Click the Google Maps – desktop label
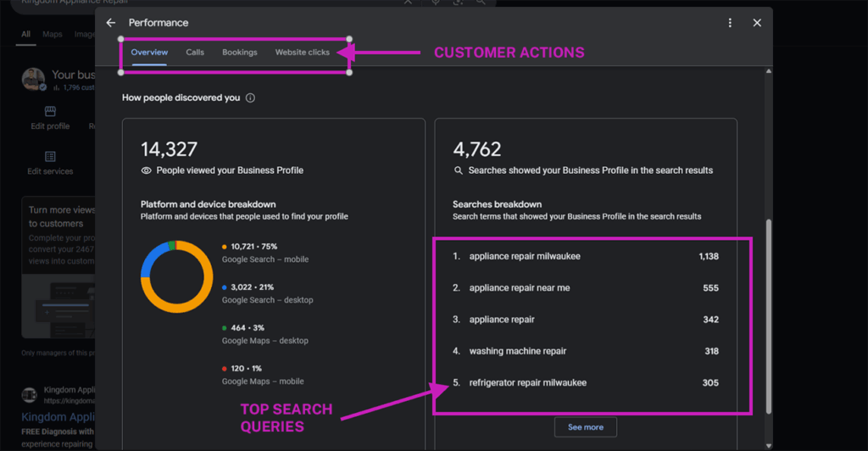The height and width of the screenshot is (451, 868). click(265, 340)
